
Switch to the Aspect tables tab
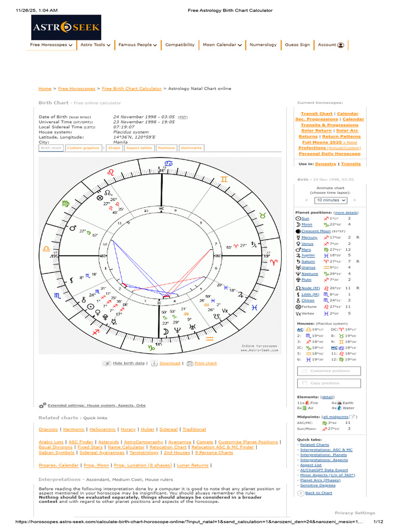[139, 148]
